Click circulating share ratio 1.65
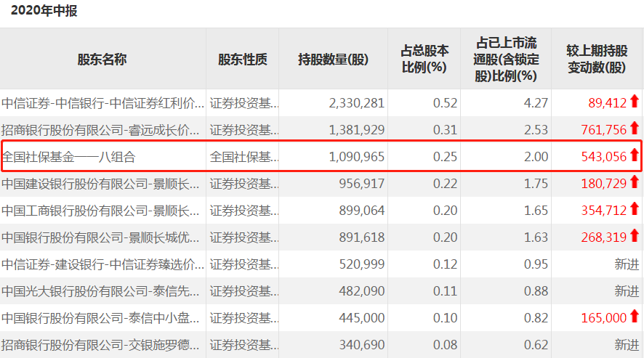Screen dimensions: 644x358 click(536, 211)
